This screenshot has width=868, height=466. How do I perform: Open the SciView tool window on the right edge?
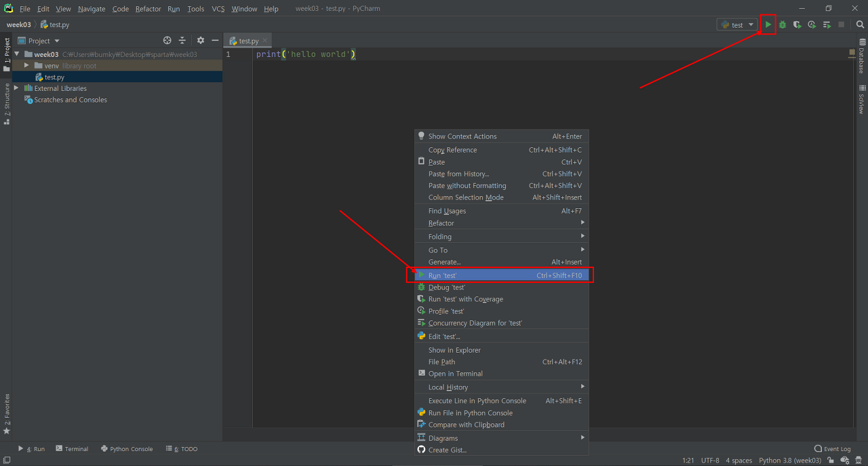tap(861, 98)
